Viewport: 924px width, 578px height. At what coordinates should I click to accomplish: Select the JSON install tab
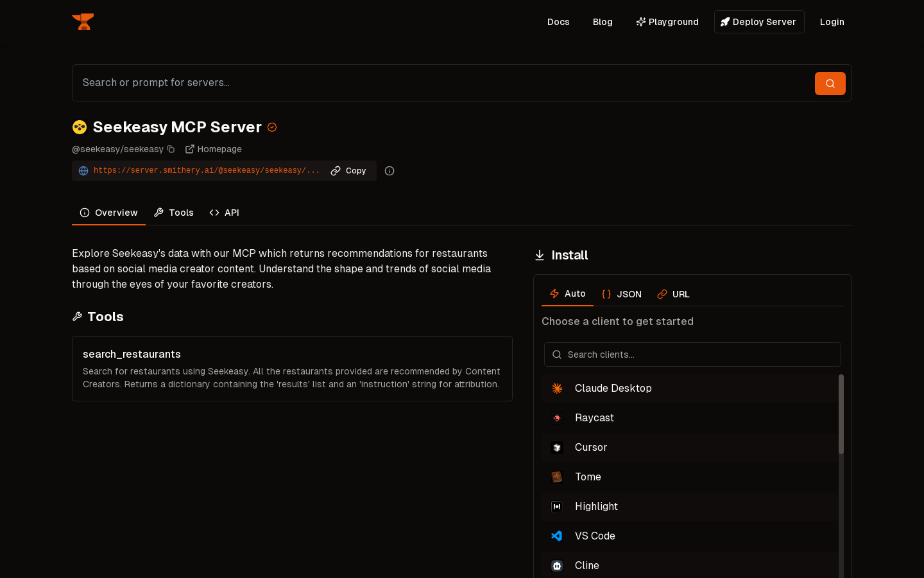click(622, 294)
